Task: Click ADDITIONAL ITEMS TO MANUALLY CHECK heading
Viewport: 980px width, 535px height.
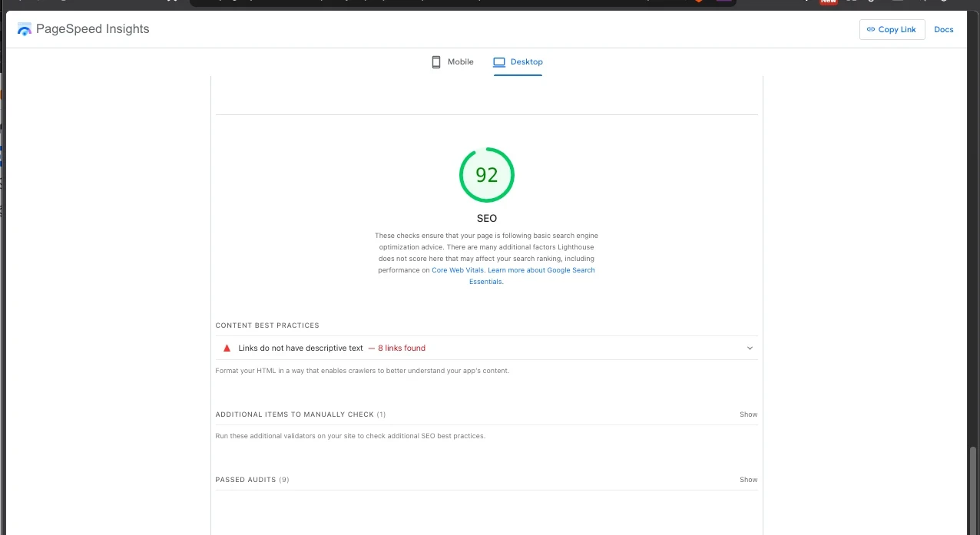Action: [x=301, y=414]
